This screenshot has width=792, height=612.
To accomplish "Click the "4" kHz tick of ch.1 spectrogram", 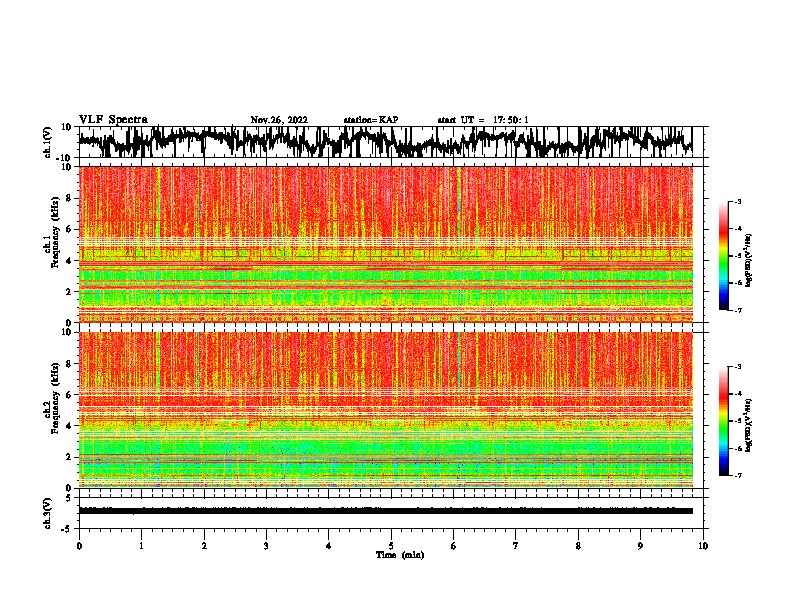I will [x=69, y=261].
